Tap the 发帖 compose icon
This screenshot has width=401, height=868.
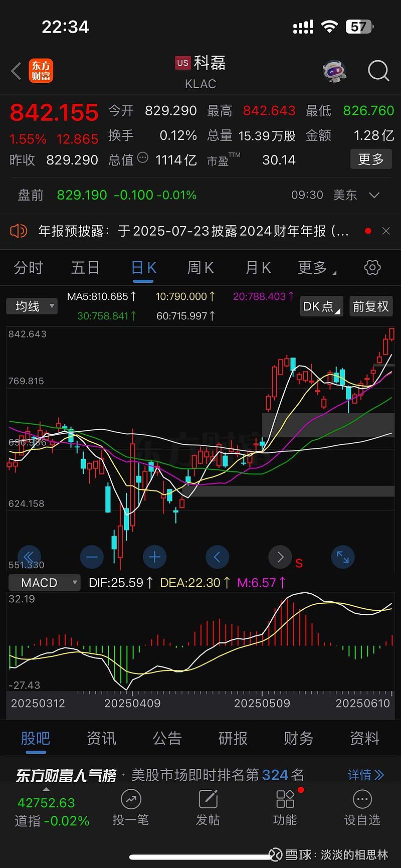[x=208, y=799]
